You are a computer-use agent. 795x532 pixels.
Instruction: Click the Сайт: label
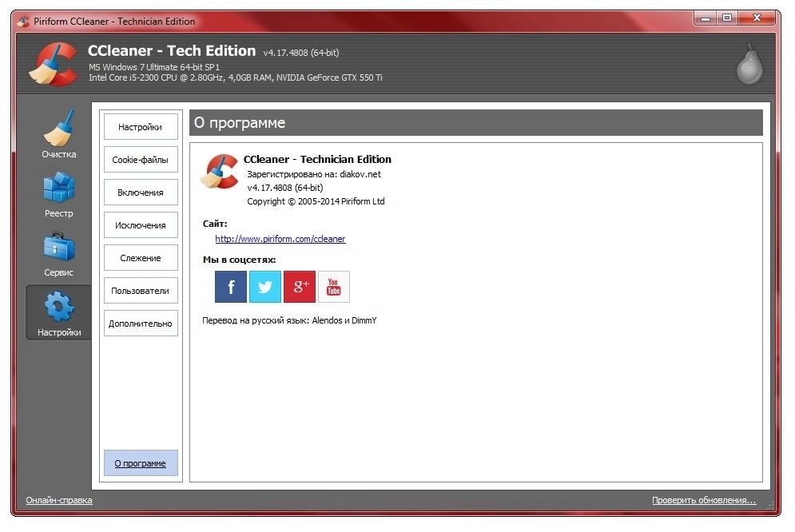[x=215, y=224]
